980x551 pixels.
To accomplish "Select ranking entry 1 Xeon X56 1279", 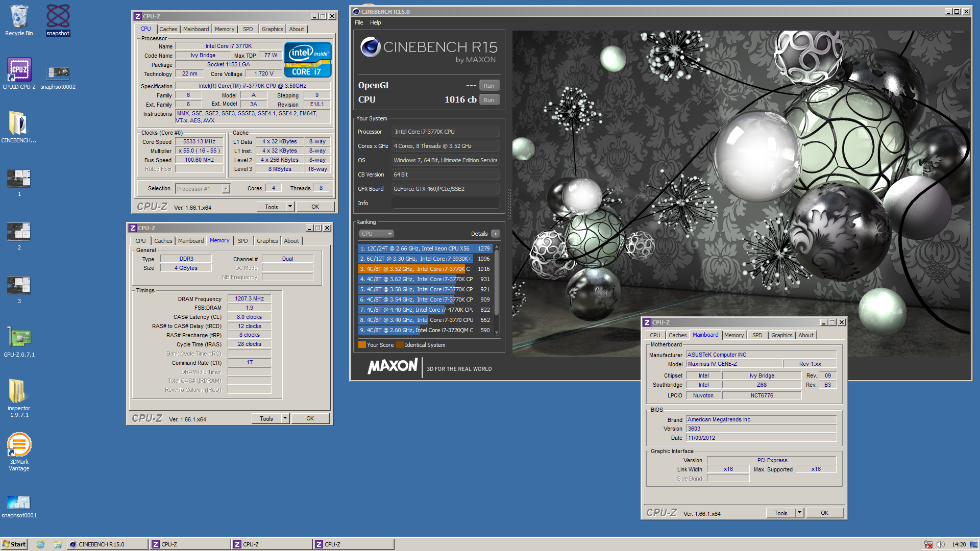I will [x=425, y=248].
